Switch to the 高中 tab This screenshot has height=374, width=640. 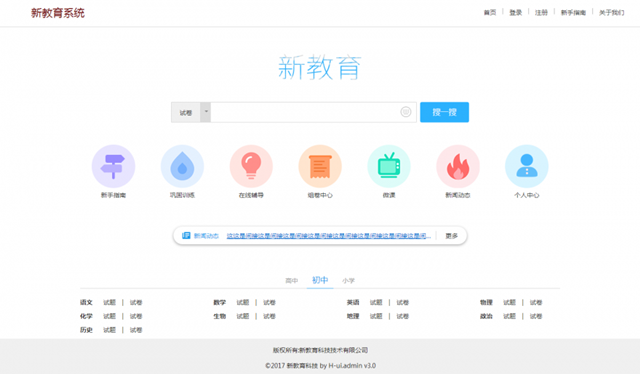[x=291, y=280]
